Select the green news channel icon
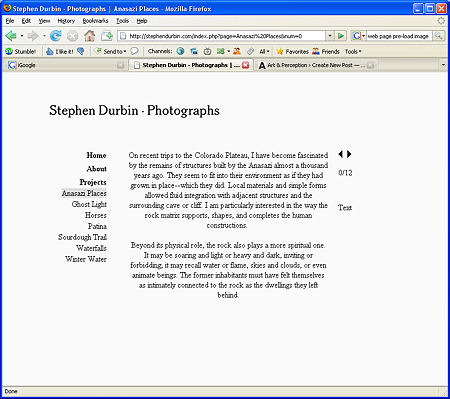 pos(220,51)
